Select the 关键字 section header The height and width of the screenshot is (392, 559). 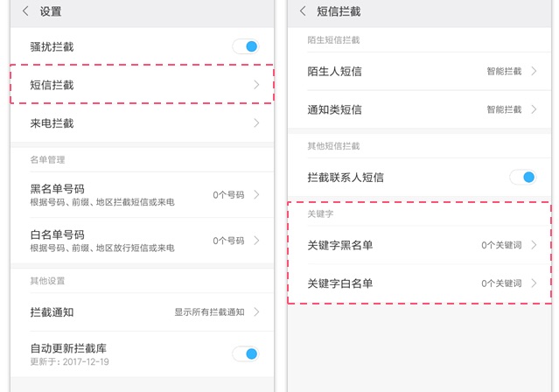coord(320,213)
